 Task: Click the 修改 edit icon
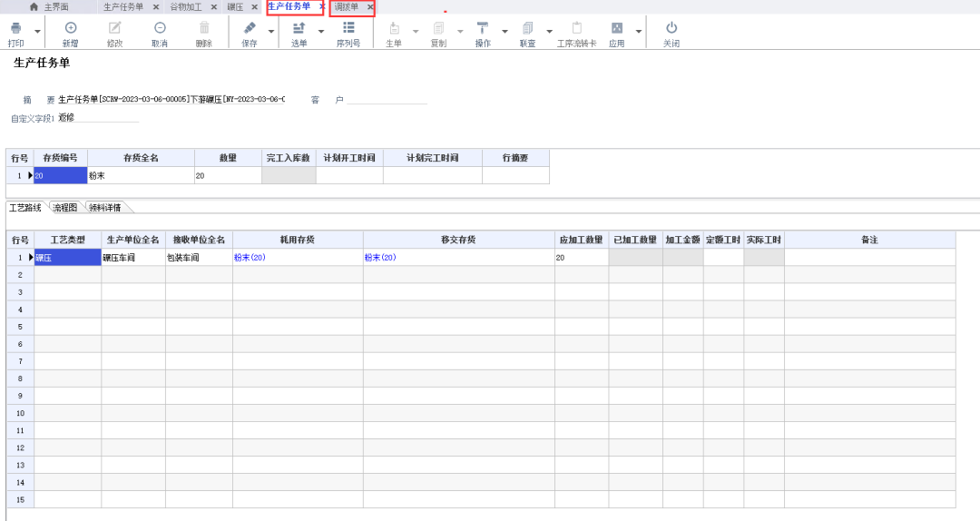click(x=115, y=28)
